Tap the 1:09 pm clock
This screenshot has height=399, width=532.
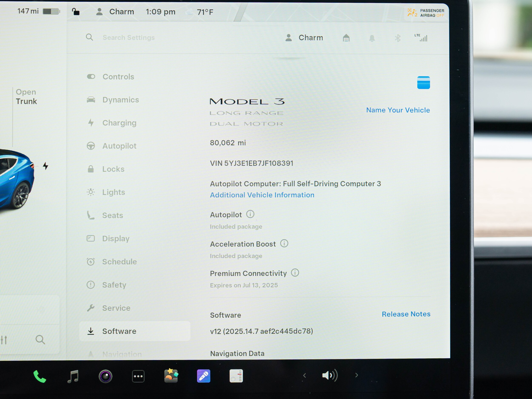(161, 12)
